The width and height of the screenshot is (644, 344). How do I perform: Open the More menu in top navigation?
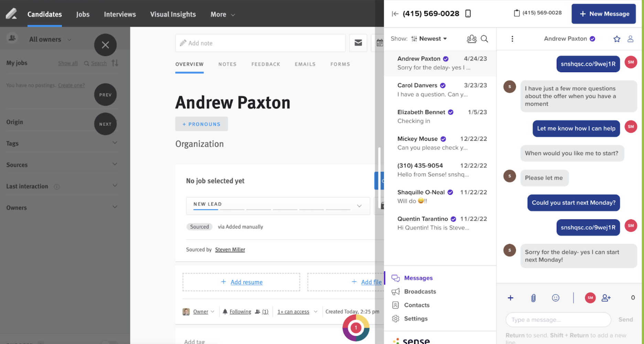(223, 14)
